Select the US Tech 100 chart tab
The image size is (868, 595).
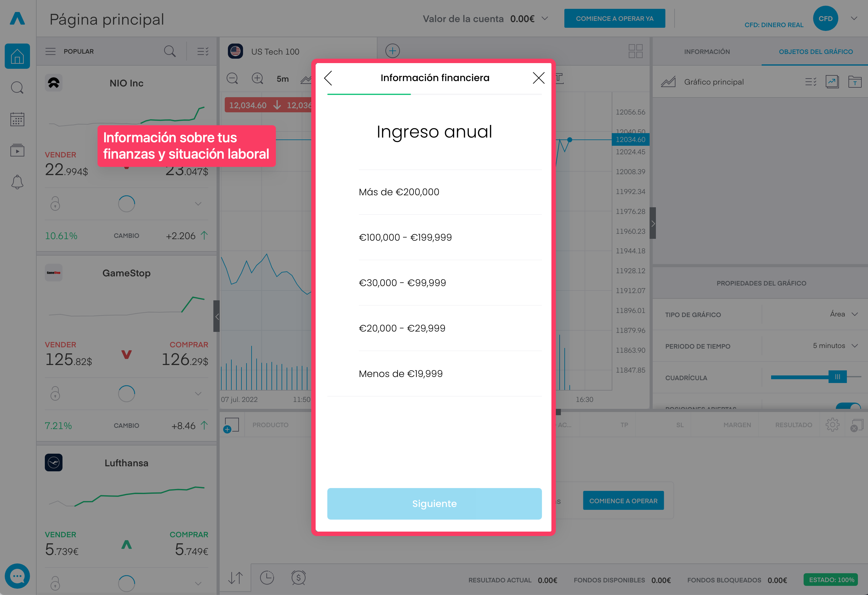click(298, 51)
